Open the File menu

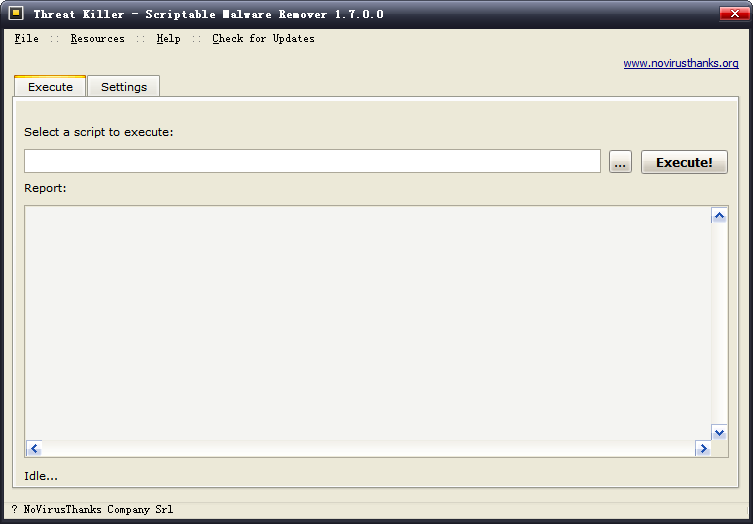27,39
